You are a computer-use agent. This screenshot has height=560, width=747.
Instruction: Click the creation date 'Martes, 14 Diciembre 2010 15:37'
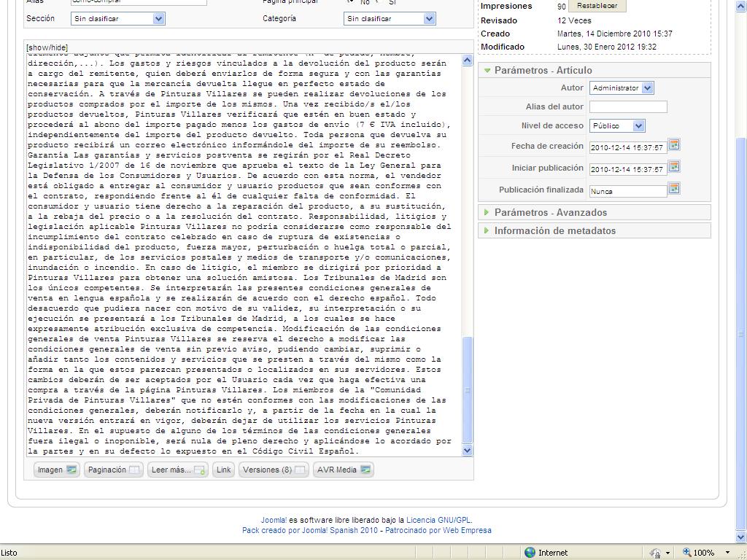[614, 34]
